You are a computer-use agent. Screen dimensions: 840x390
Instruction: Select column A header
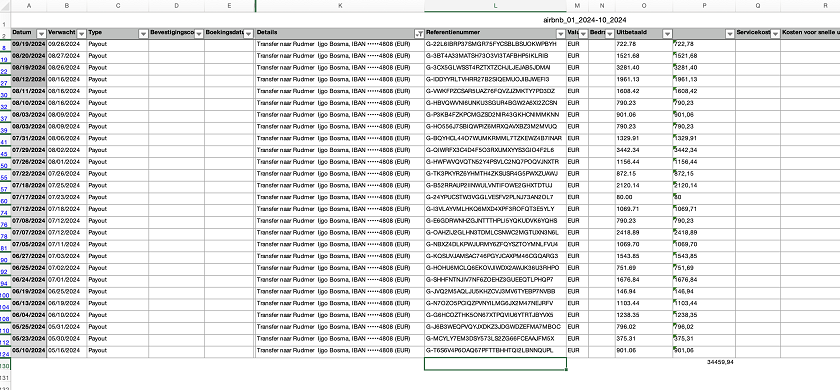[x=28, y=5]
